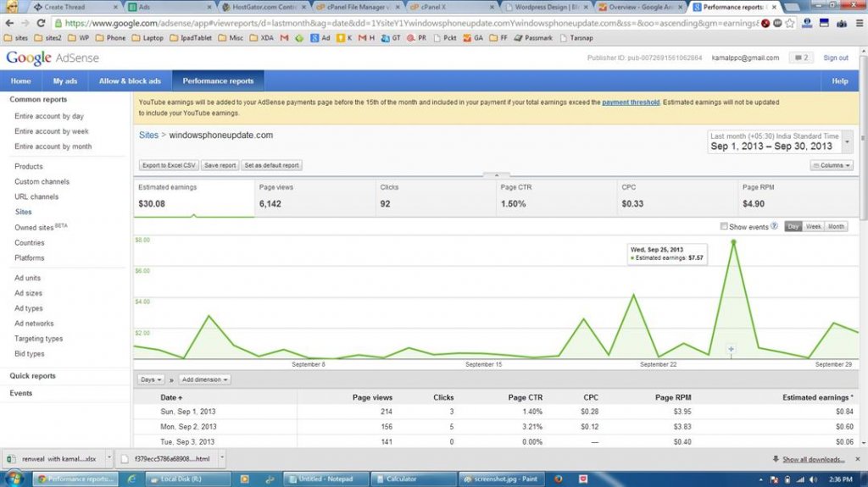
Task: Switch chart granularity to Week
Action: coord(813,227)
